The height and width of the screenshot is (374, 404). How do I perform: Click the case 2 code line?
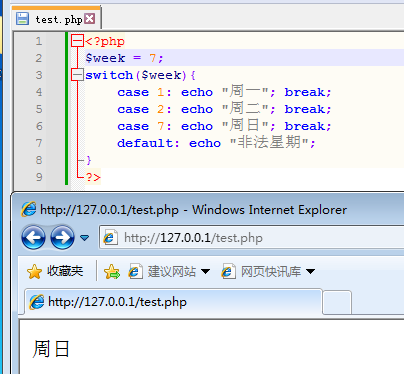pos(224,109)
